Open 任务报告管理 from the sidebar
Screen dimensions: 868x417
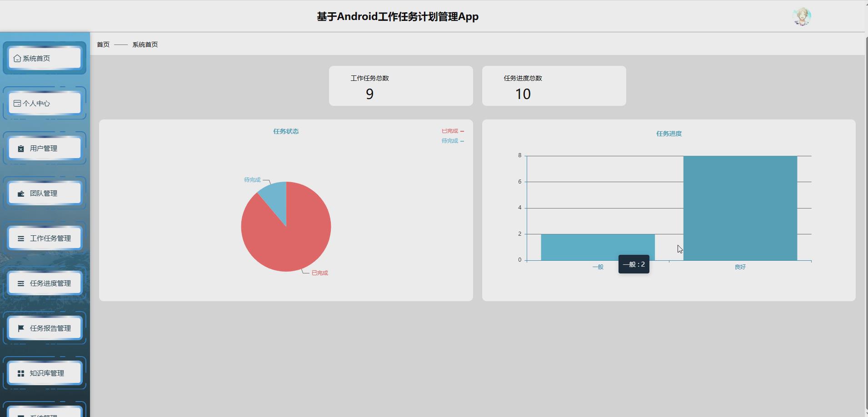coord(45,328)
